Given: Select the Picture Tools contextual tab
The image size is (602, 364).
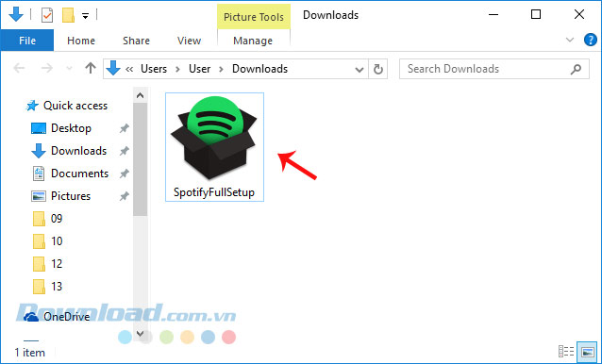Looking at the screenshot, I should click(254, 17).
